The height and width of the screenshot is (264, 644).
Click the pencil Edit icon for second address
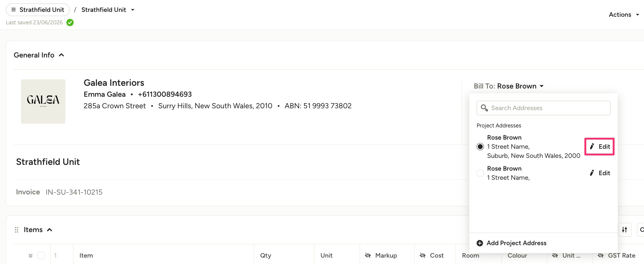[x=592, y=173]
